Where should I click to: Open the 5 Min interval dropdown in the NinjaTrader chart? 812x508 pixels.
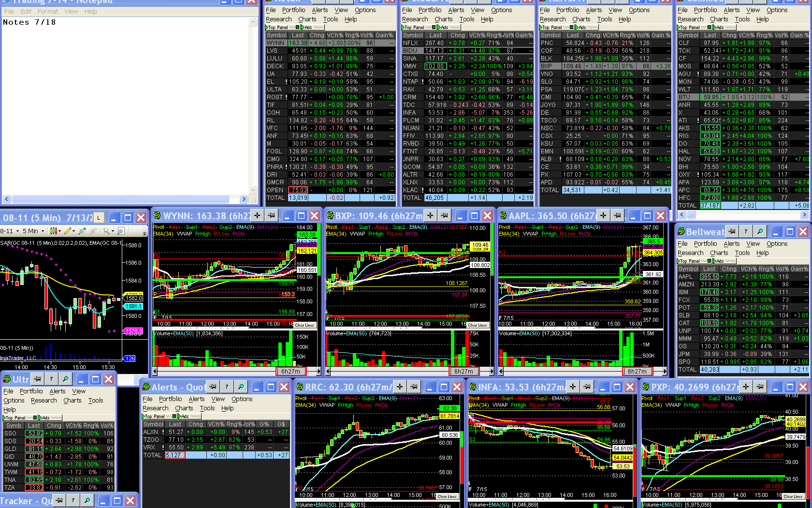coord(34,231)
